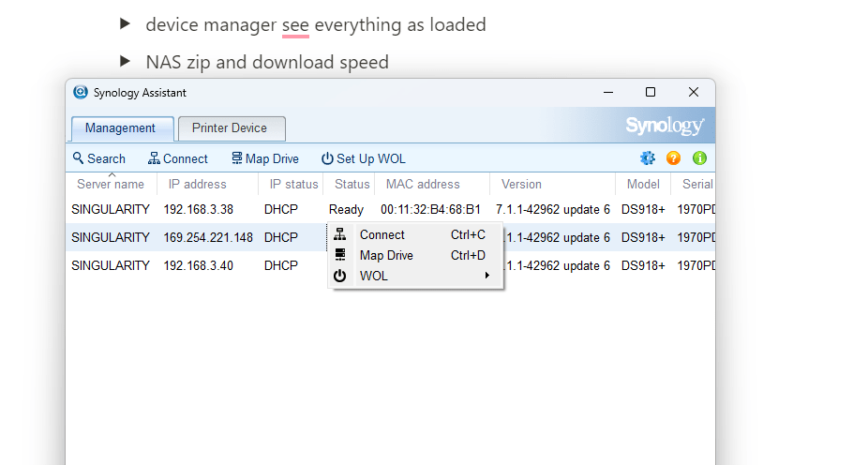Click DS918+ model in first row
The height and width of the screenshot is (465, 868).
click(x=643, y=209)
